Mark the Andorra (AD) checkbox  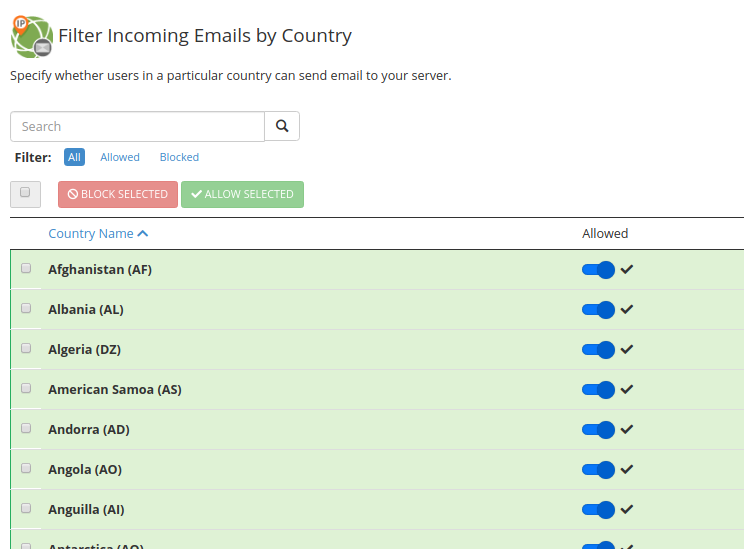[26, 428]
